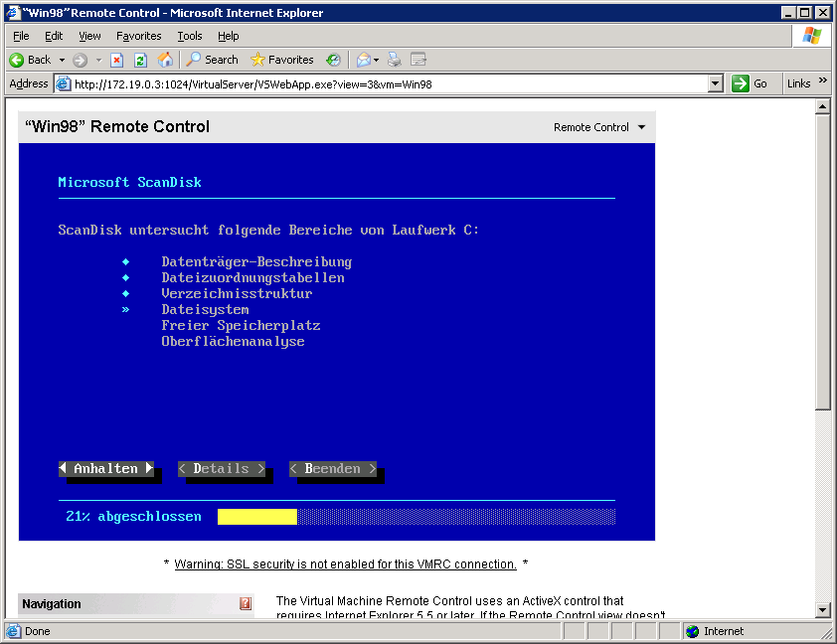
Task: Click the Windows logo throbber icon
Action: (811, 36)
